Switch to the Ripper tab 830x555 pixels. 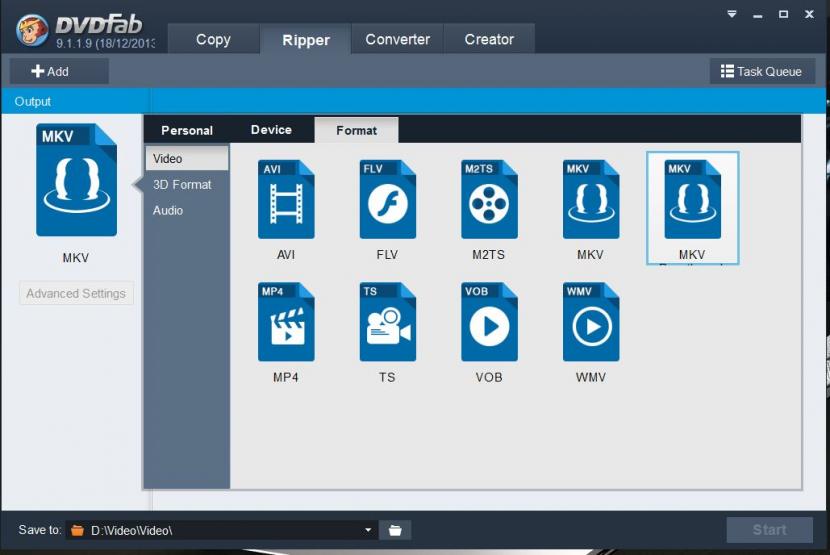point(305,39)
